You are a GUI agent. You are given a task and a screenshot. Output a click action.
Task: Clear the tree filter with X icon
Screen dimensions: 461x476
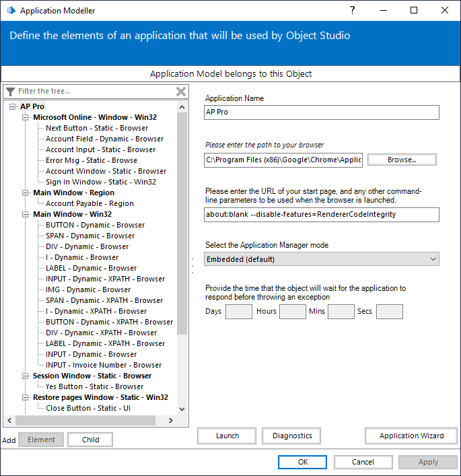pyautogui.click(x=181, y=92)
